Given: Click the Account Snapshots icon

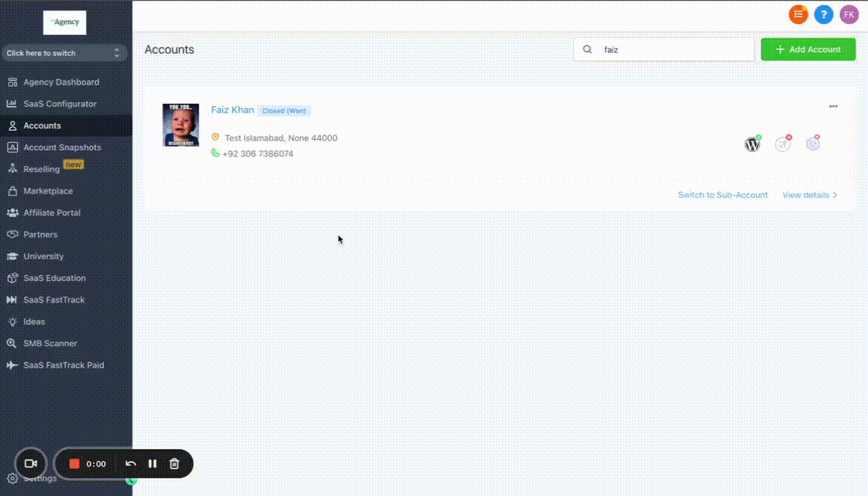Looking at the screenshot, I should [12, 147].
